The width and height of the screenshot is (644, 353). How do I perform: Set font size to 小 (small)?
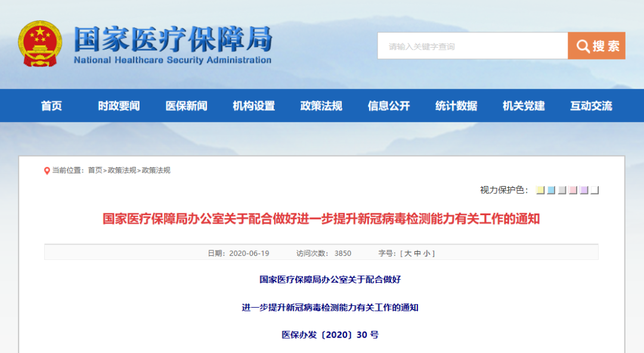[x=427, y=253]
